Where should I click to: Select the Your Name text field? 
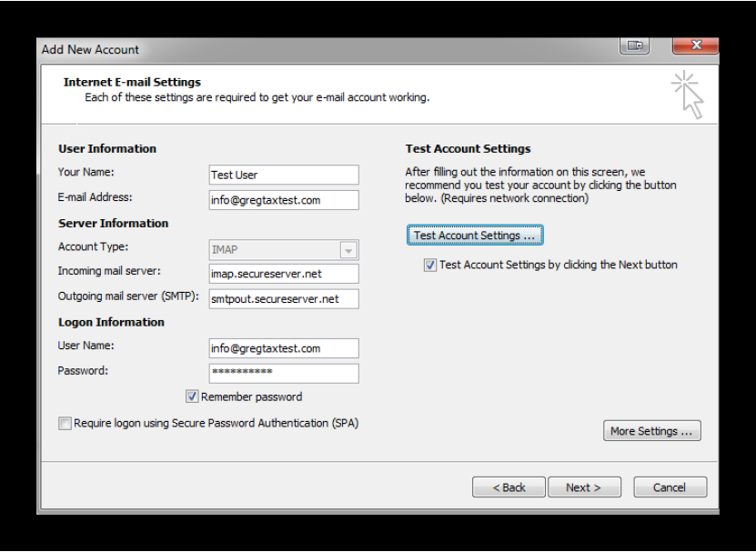tap(284, 175)
